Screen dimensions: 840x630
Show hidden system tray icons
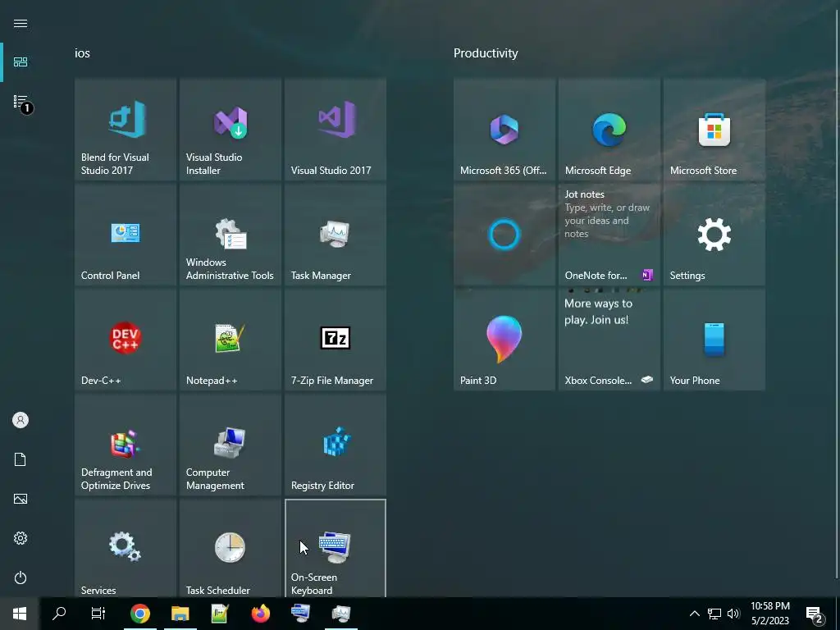point(694,614)
